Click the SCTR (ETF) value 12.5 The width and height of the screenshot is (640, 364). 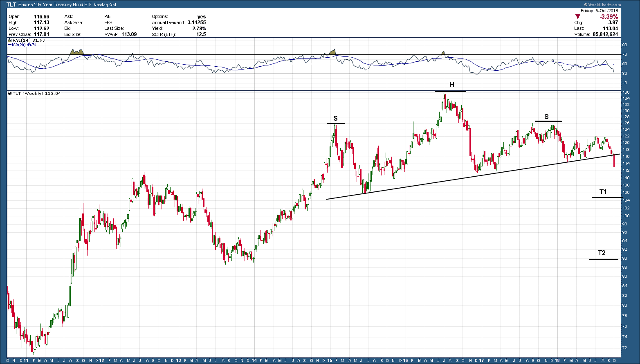coord(201,34)
